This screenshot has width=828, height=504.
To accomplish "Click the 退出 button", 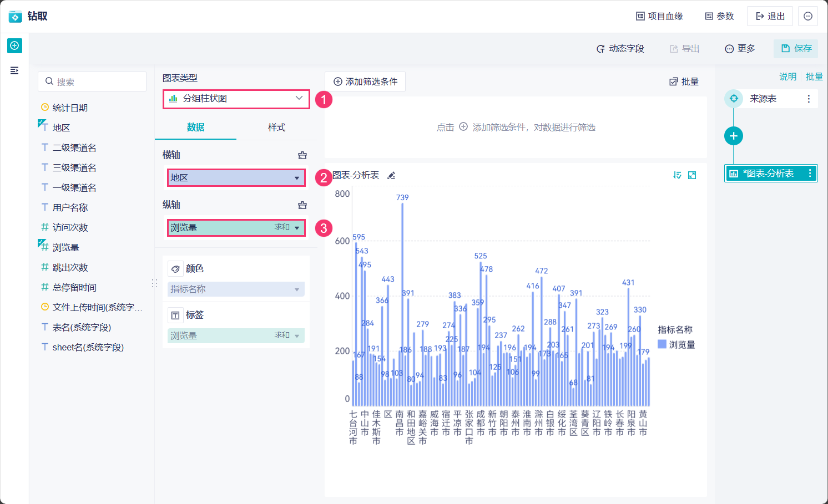I will click(x=770, y=16).
